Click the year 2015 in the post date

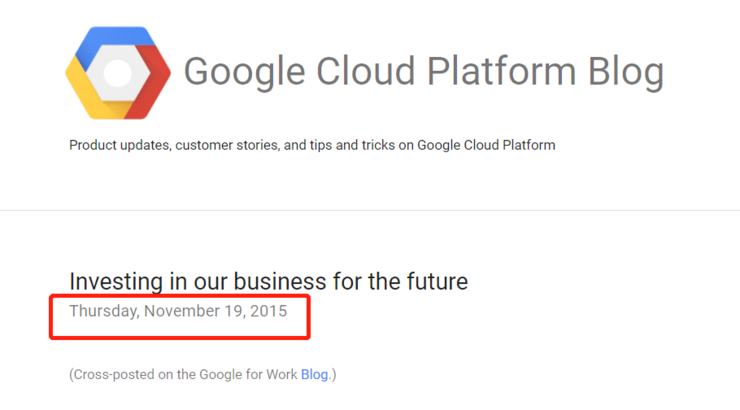pyautogui.click(x=269, y=311)
